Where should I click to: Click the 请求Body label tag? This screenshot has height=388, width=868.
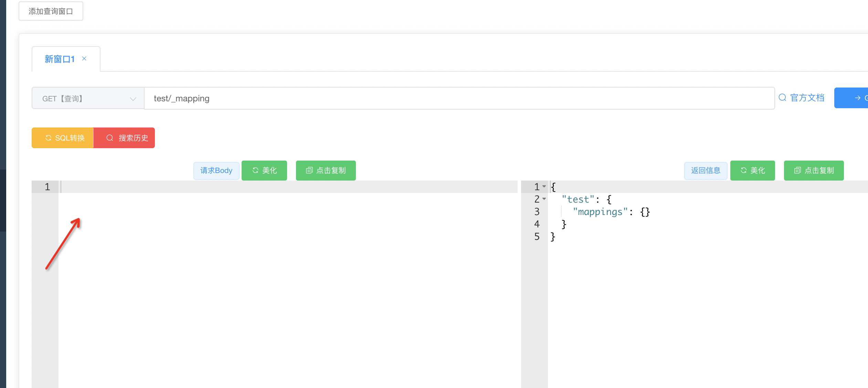[x=216, y=171]
